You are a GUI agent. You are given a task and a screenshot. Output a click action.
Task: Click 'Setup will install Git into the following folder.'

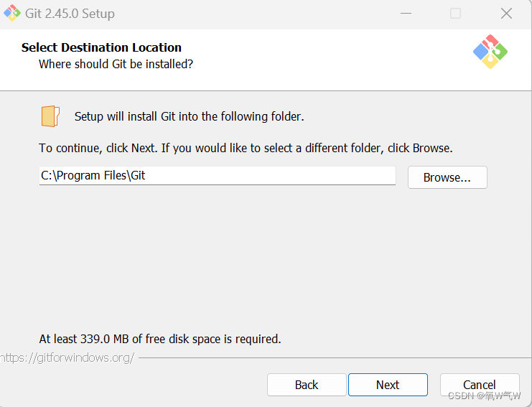pos(190,116)
